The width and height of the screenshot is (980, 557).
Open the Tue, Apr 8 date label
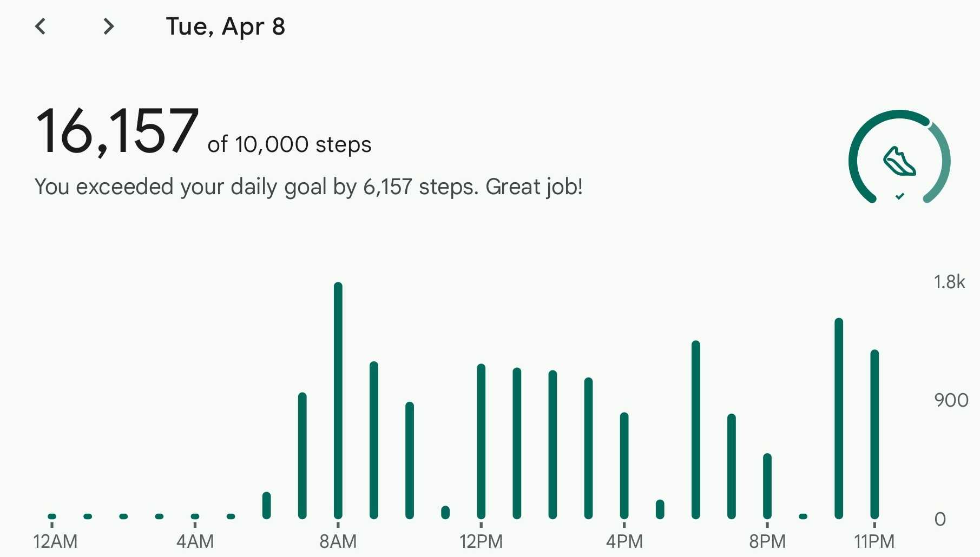point(226,26)
